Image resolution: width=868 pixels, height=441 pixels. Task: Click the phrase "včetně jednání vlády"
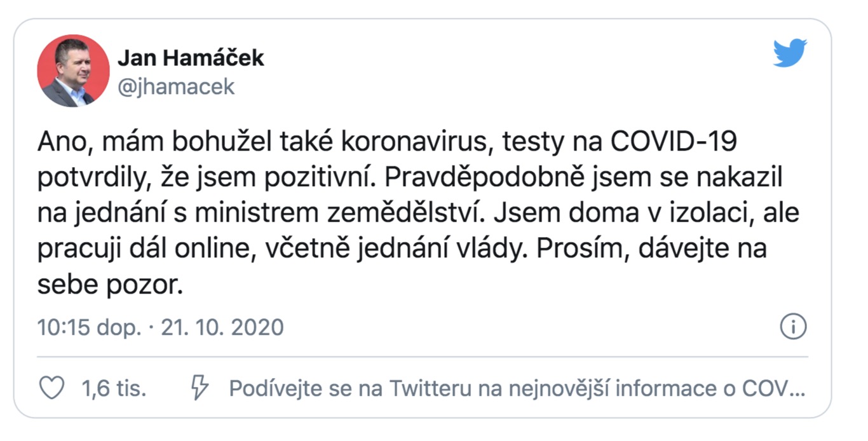403,249
